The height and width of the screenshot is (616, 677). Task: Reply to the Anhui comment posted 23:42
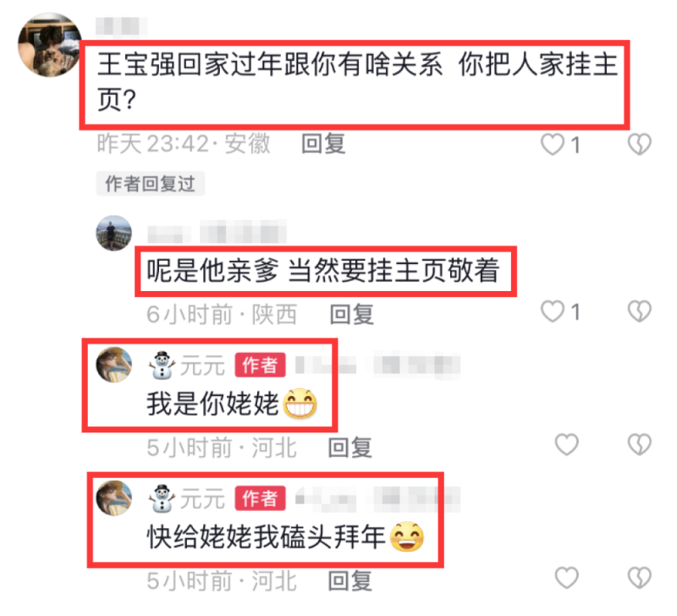pos(323,144)
